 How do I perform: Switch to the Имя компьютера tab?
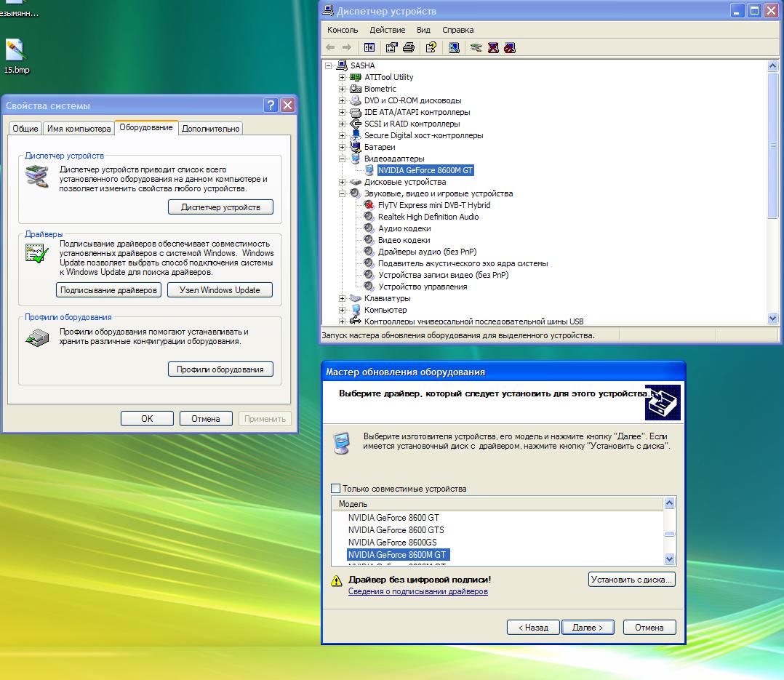click(79, 129)
